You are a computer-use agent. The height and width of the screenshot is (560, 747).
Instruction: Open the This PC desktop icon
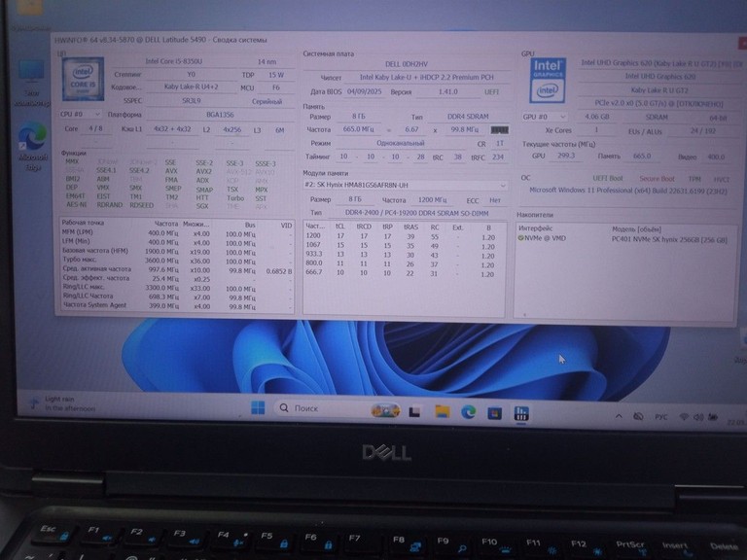(31, 83)
